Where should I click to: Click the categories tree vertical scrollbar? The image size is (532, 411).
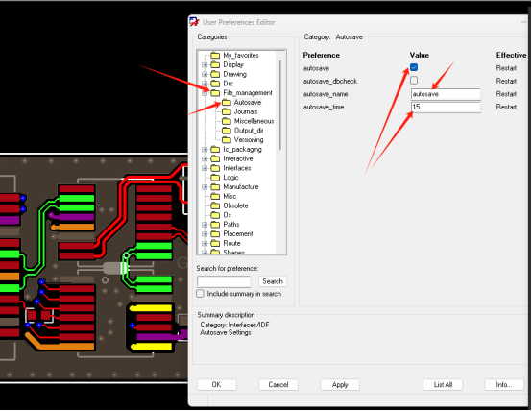[280, 106]
